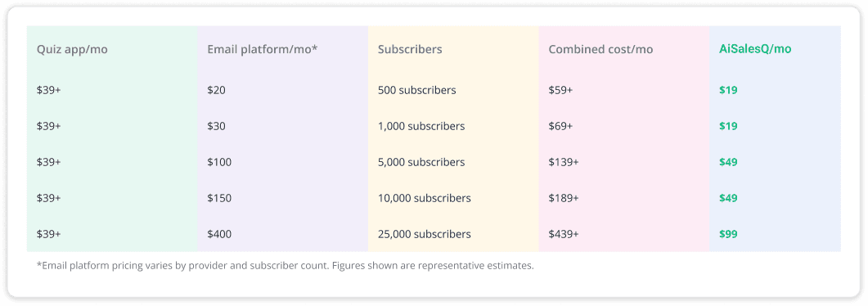Screen dimensions: 868x306
Task: Select the Subscribers column header
Action: point(410,49)
